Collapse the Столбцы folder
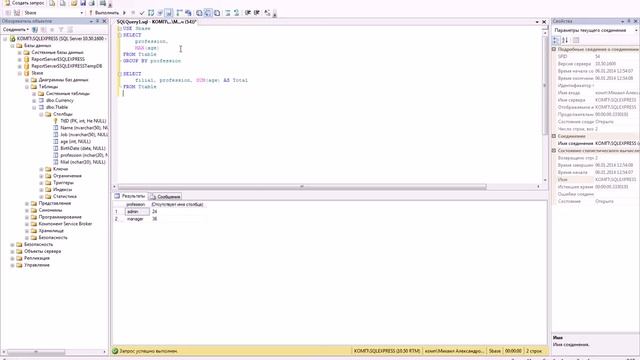The width and height of the screenshot is (640, 360). coord(42,114)
